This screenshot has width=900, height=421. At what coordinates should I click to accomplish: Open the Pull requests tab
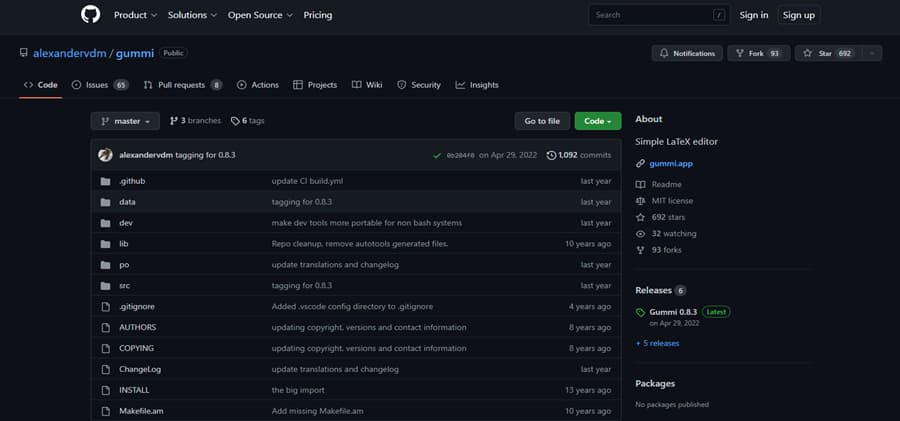coord(182,85)
